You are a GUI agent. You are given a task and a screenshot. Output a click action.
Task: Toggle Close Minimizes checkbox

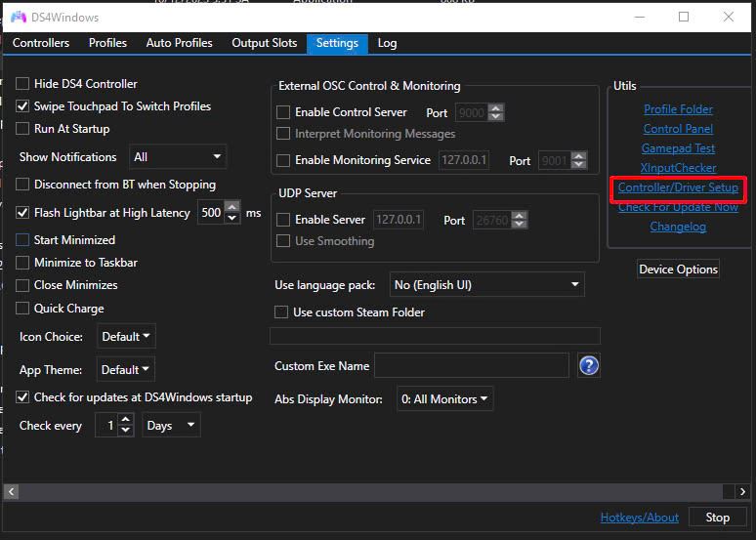pos(22,285)
